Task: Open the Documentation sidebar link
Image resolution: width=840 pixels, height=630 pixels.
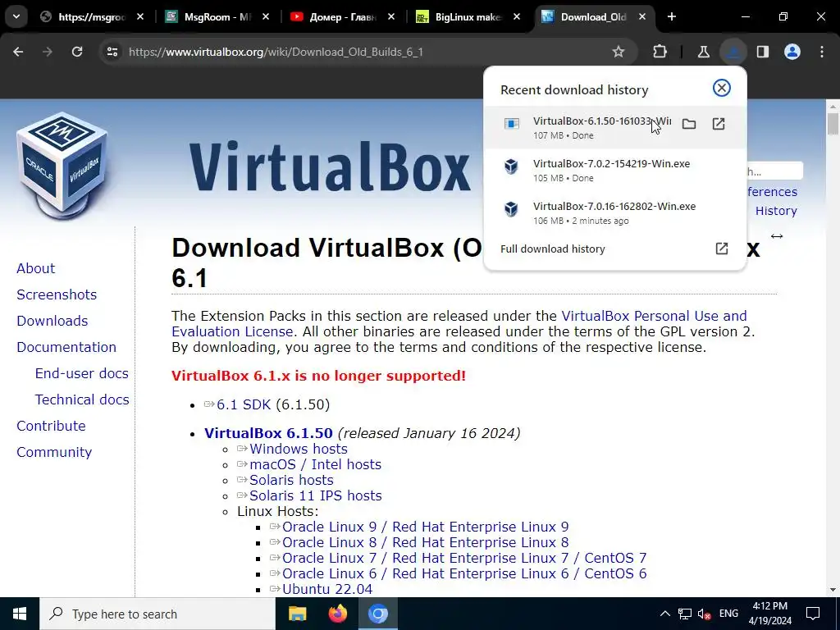Action: [66, 347]
